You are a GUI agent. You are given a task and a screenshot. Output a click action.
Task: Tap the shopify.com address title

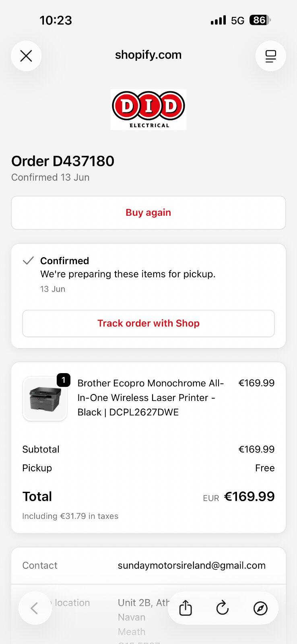click(148, 55)
